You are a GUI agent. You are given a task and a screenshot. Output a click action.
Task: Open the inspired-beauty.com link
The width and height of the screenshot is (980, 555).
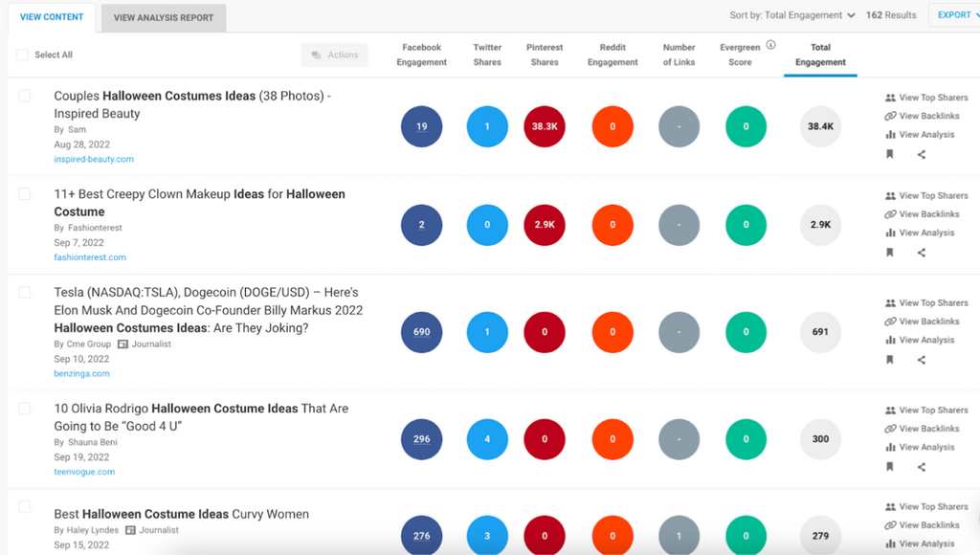(94, 160)
